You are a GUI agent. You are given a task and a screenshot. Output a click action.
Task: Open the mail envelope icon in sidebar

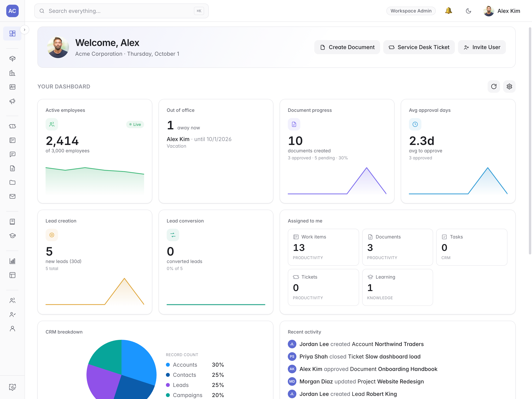click(x=12, y=196)
